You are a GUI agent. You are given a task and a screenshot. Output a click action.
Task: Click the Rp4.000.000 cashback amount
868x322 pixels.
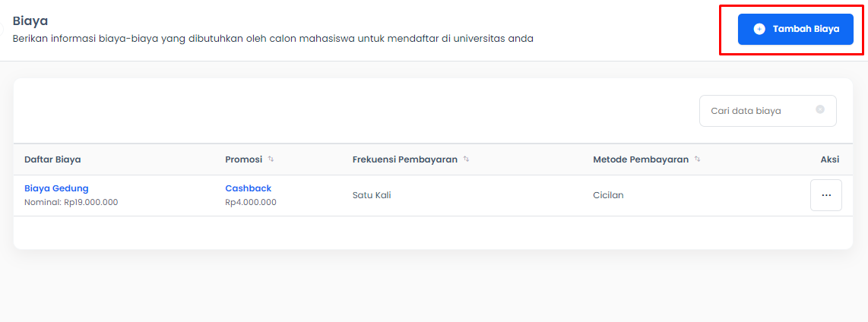(x=251, y=203)
